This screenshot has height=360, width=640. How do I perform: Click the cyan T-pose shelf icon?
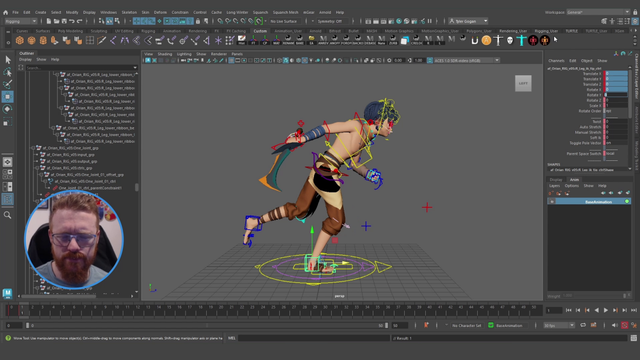click(521, 40)
